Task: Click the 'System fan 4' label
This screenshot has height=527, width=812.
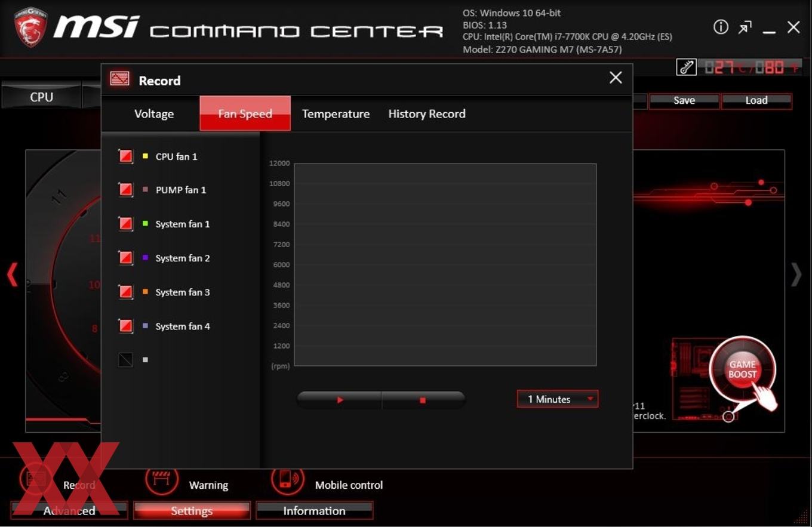Action: click(x=183, y=326)
